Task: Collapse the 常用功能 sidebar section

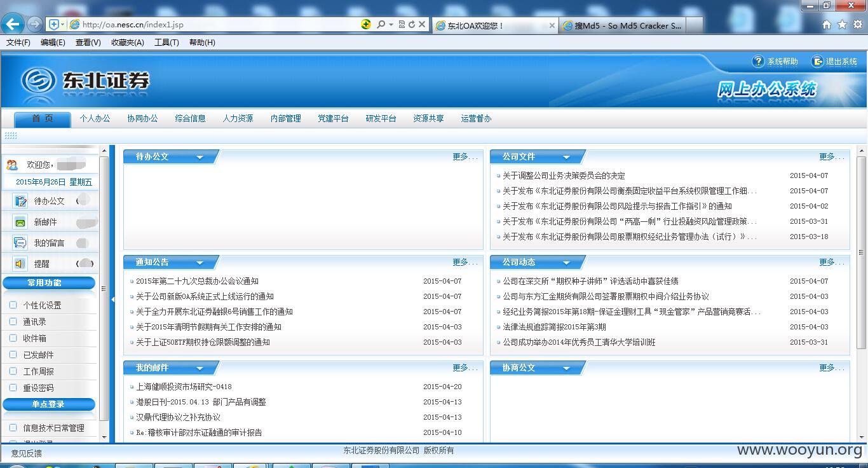Action: pos(49,283)
